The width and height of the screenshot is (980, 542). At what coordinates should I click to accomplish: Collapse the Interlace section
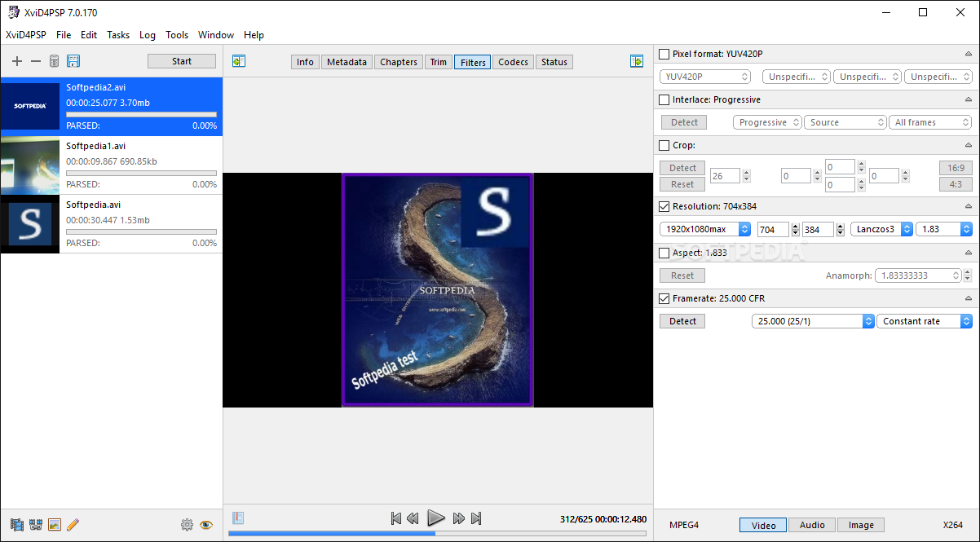pyautogui.click(x=968, y=99)
